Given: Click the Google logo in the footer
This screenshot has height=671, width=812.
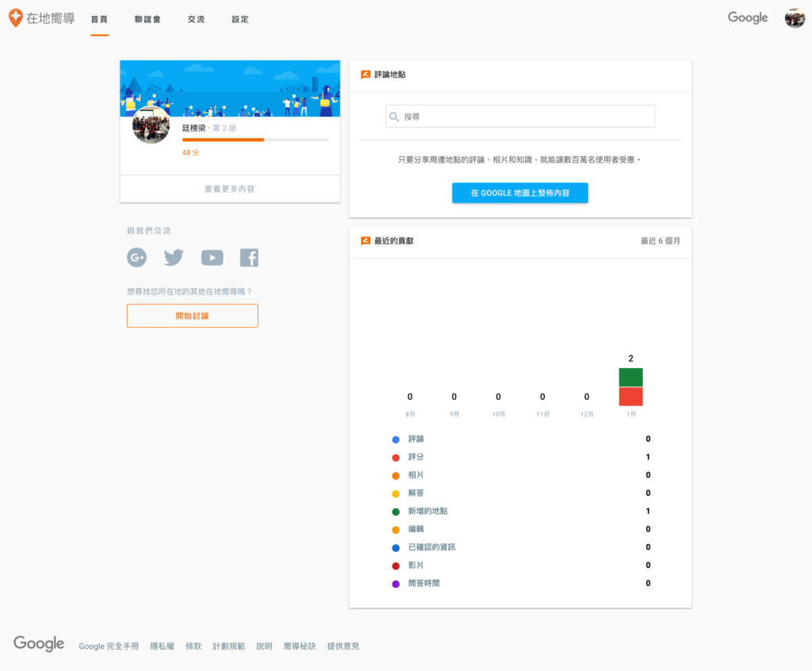Looking at the screenshot, I should coord(39,643).
